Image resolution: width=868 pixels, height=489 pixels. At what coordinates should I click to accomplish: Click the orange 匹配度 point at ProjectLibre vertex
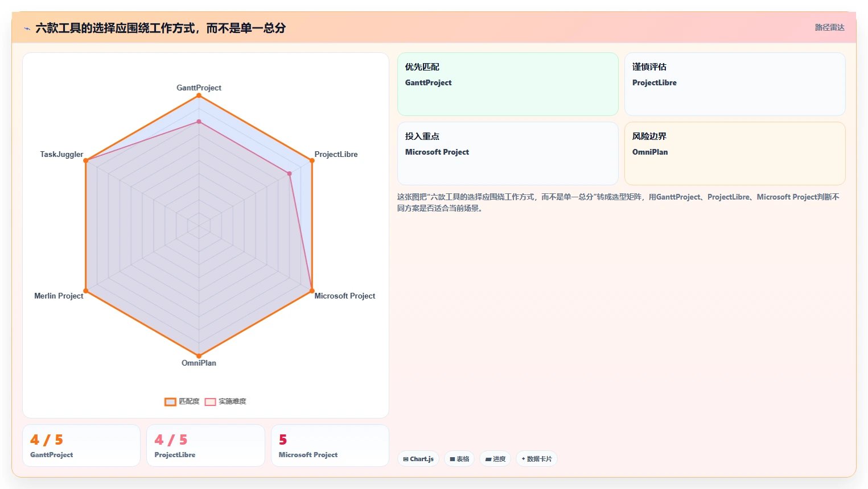pyautogui.click(x=312, y=161)
